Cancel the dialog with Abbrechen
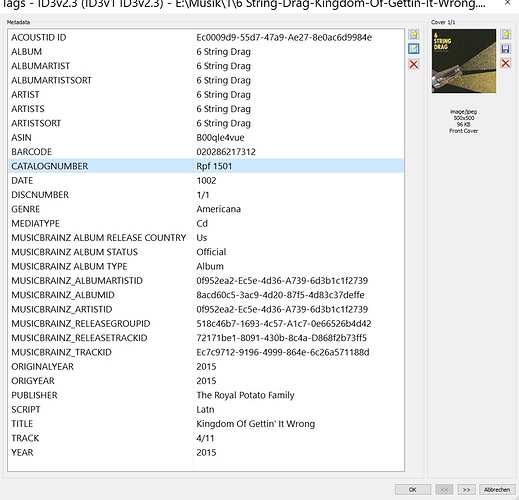The width and height of the screenshot is (519, 500). click(x=497, y=489)
